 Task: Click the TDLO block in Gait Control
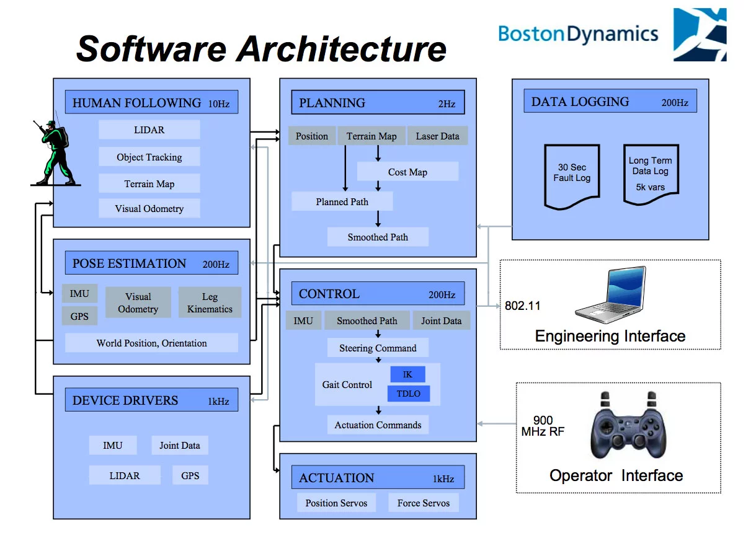click(408, 394)
